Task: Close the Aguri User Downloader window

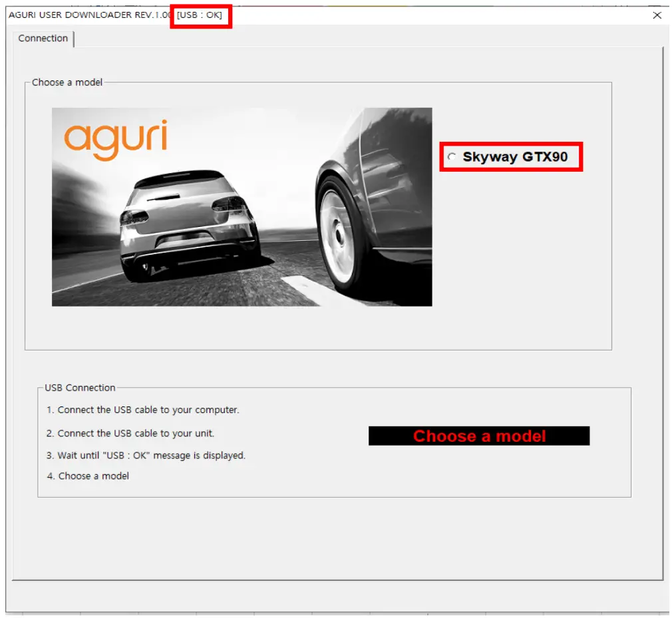Action: click(657, 15)
